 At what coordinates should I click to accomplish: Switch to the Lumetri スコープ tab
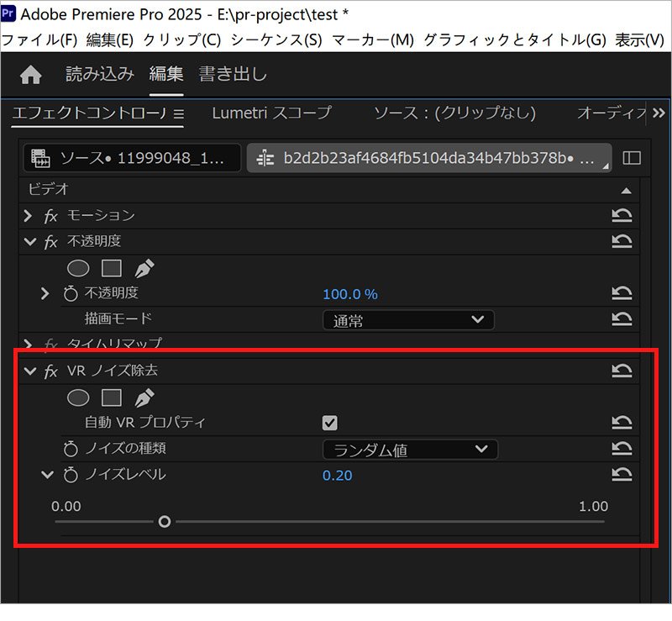click(x=271, y=113)
